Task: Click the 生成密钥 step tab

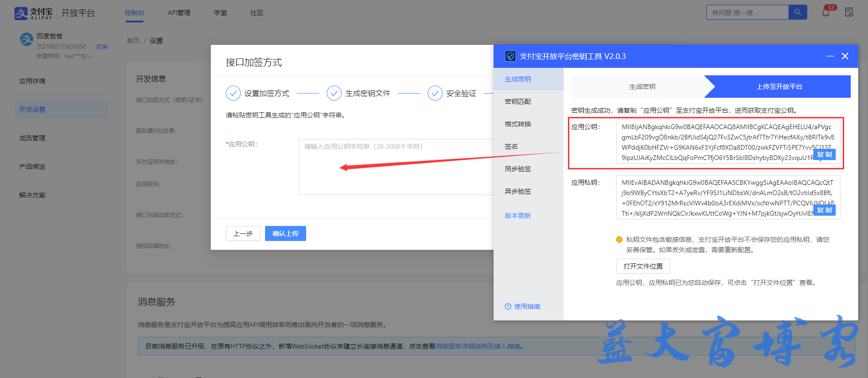Action: pos(642,87)
